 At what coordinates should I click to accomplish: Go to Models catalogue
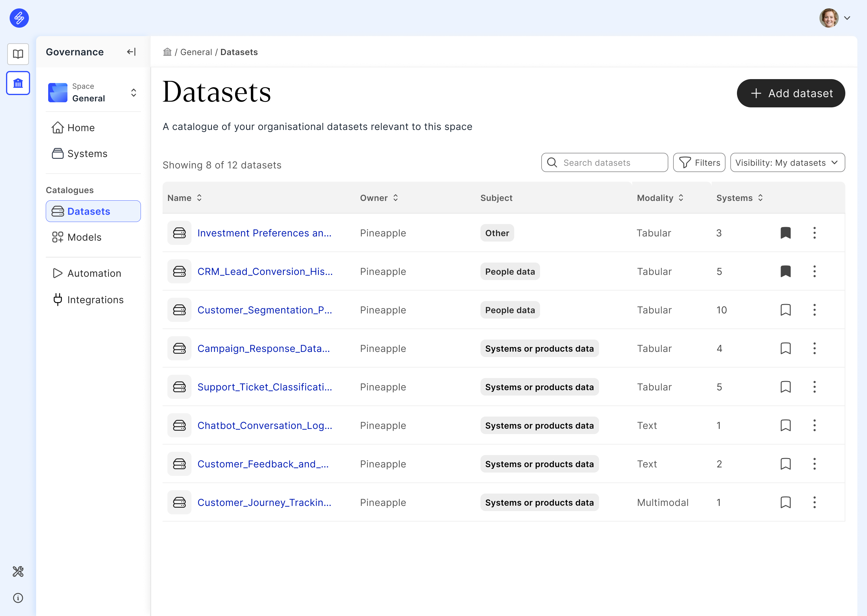coord(84,237)
